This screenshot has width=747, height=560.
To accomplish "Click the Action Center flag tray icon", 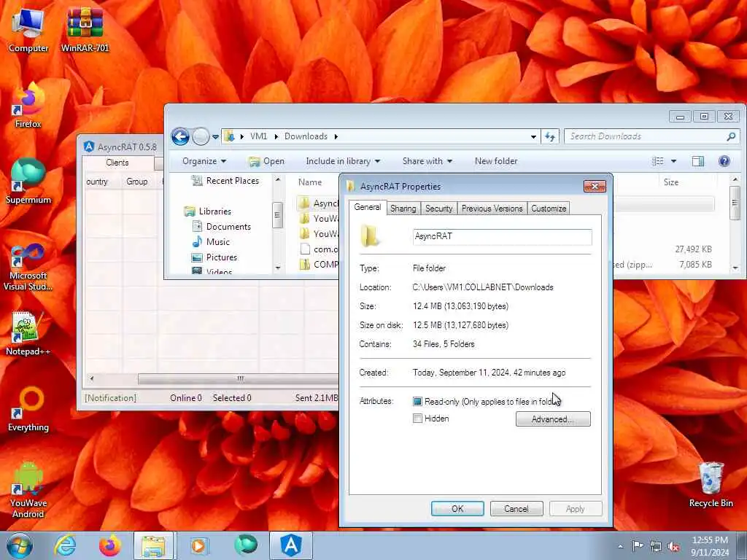I will click(x=638, y=546).
